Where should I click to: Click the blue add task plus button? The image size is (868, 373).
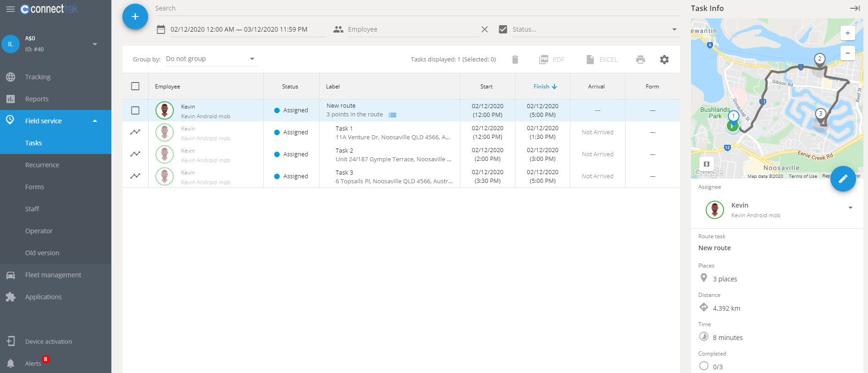[135, 17]
